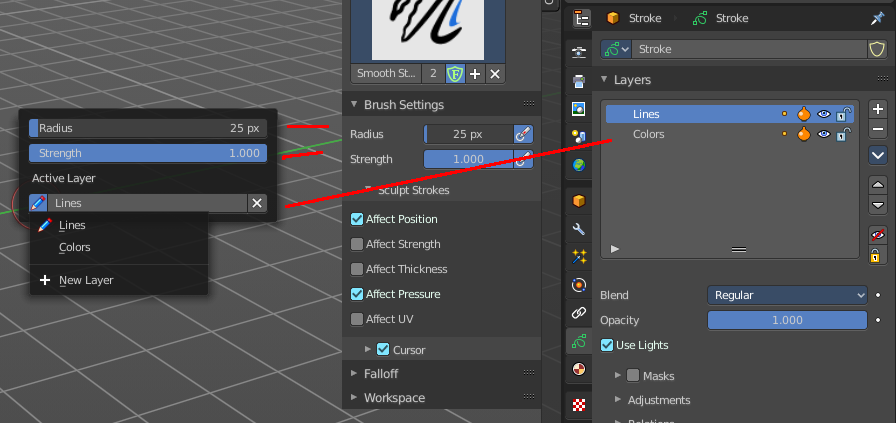Add a new brush with the plus icon
The width and height of the screenshot is (896, 423).
pyautogui.click(x=474, y=74)
